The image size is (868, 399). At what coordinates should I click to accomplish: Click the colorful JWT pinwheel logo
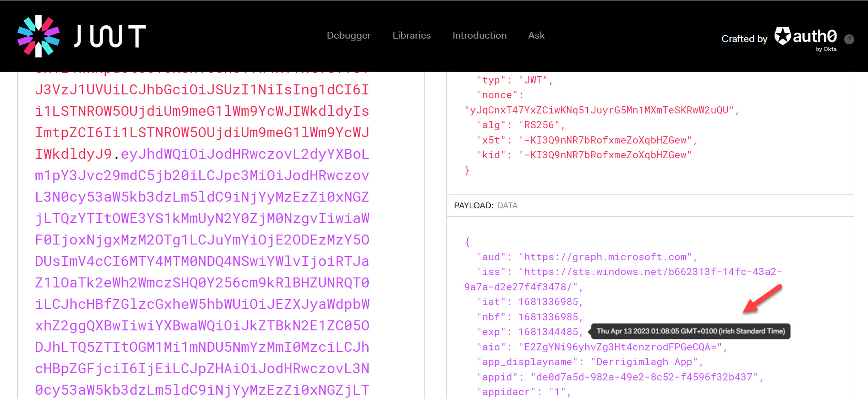tap(38, 36)
